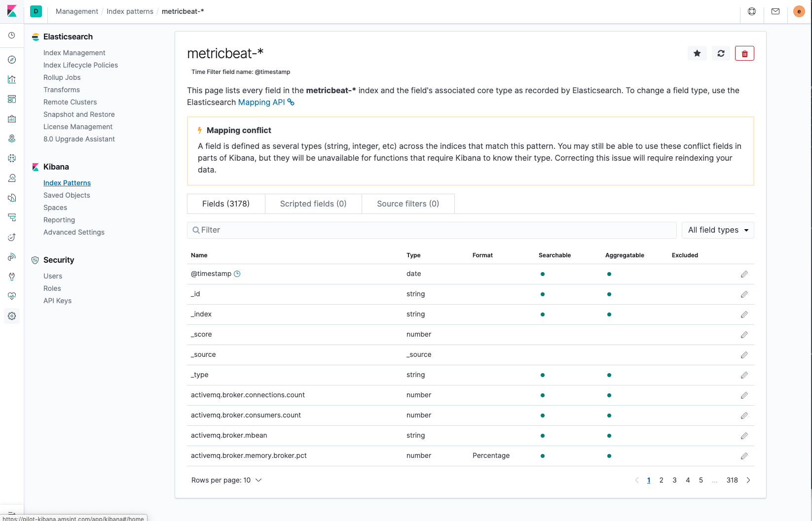
Task: Edit the _index field
Action: tap(744, 314)
